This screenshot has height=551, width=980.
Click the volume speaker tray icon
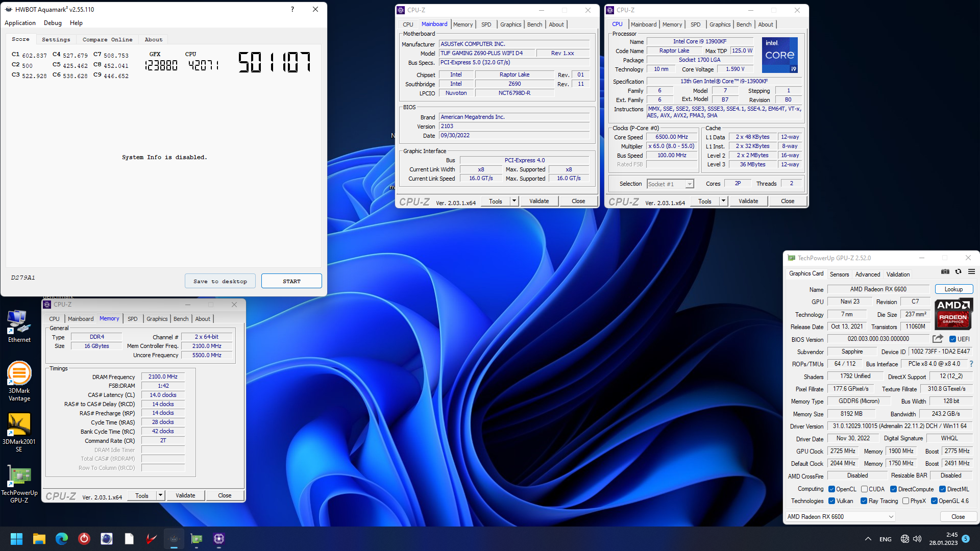tap(917, 539)
